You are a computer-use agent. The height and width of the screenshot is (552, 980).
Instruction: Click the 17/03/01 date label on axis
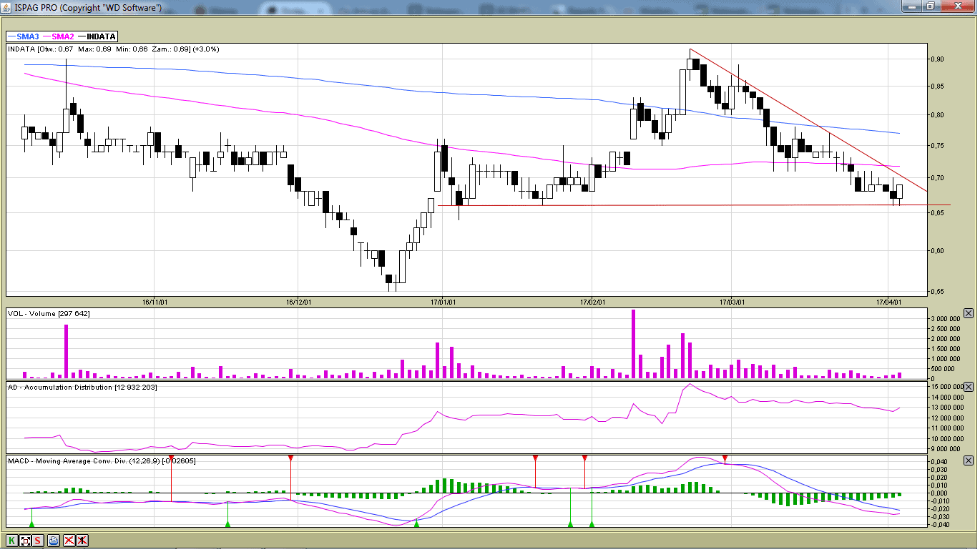pyautogui.click(x=732, y=302)
